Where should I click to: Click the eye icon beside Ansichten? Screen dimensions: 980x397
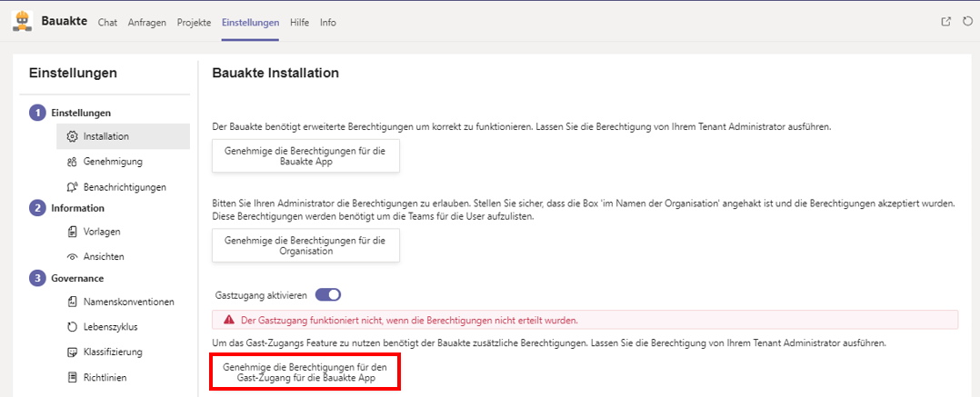[71, 256]
